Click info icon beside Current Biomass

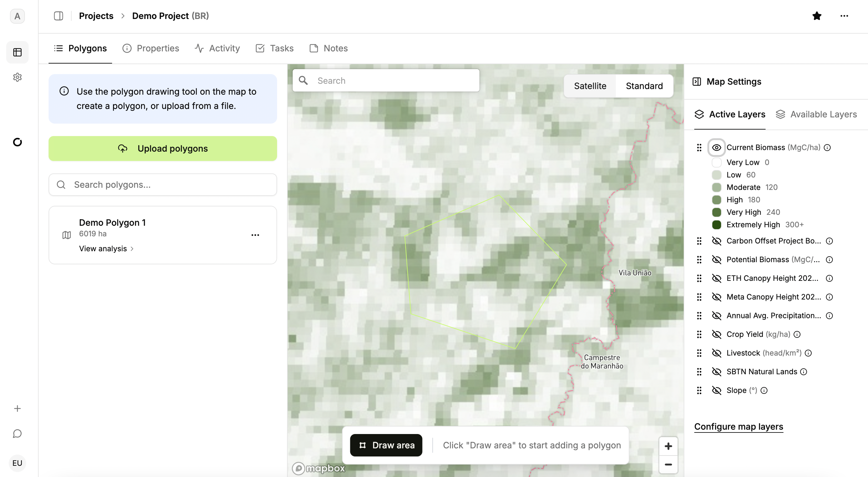[827, 148]
